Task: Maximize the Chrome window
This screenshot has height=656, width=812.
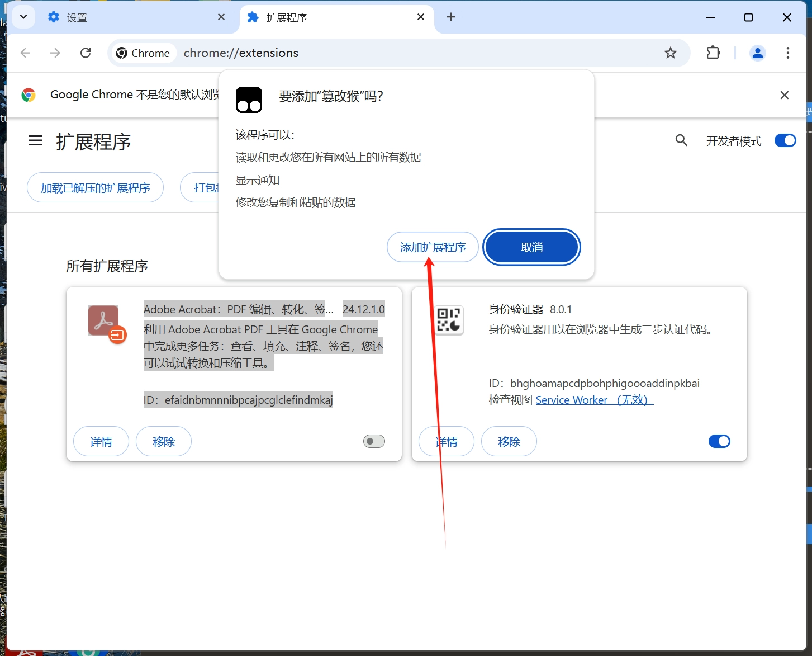Action: pyautogui.click(x=749, y=17)
